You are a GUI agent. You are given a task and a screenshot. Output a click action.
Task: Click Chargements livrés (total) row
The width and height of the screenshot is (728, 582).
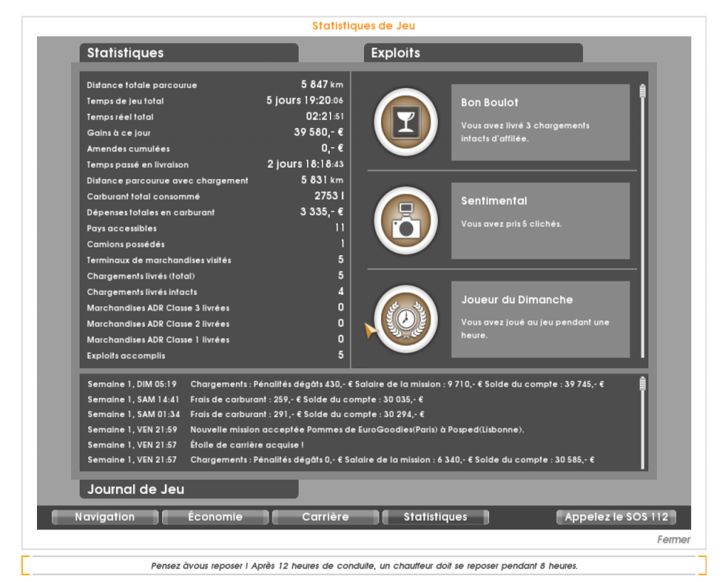click(x=215, y=276)
